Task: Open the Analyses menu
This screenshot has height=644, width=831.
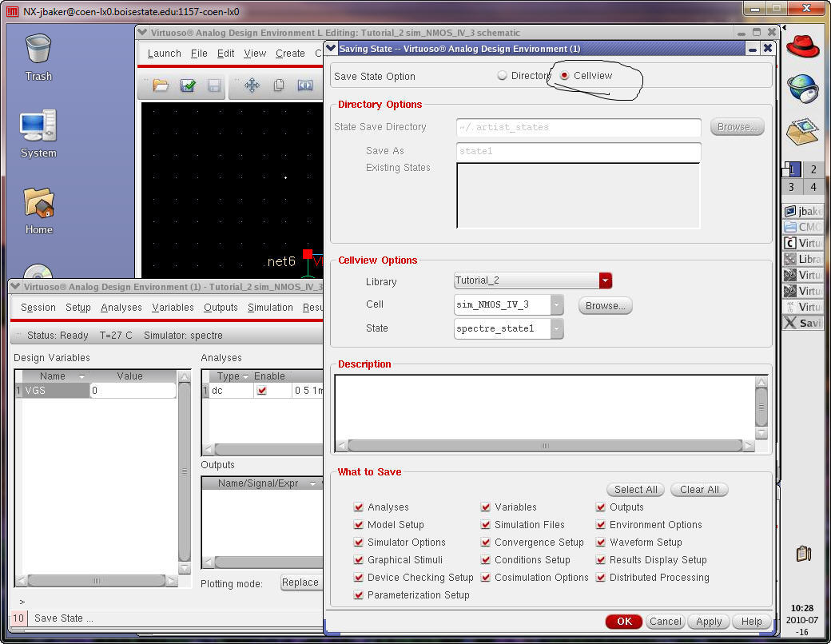Action: click(121, 308)
